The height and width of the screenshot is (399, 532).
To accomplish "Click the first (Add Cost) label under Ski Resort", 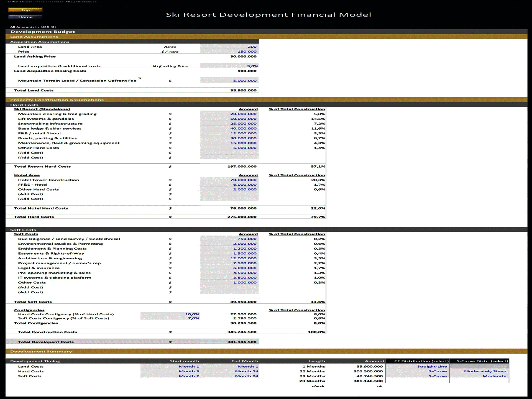I will pyautogui.click(x=30, y=153).
